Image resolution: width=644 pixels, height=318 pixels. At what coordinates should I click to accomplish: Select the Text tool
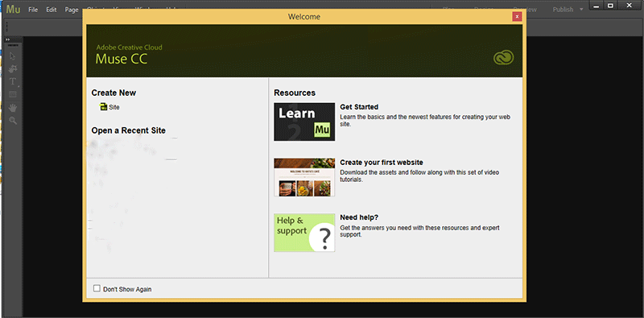(x=13, y=81)
